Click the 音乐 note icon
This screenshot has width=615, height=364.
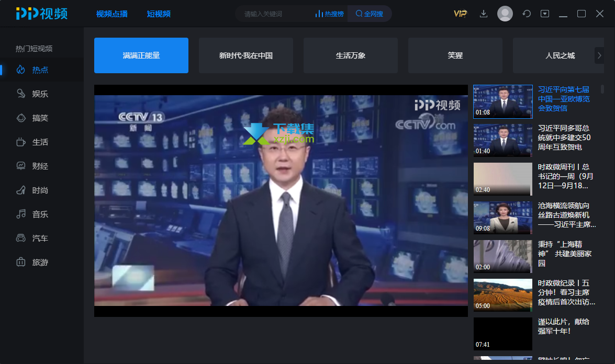(21, 214)
